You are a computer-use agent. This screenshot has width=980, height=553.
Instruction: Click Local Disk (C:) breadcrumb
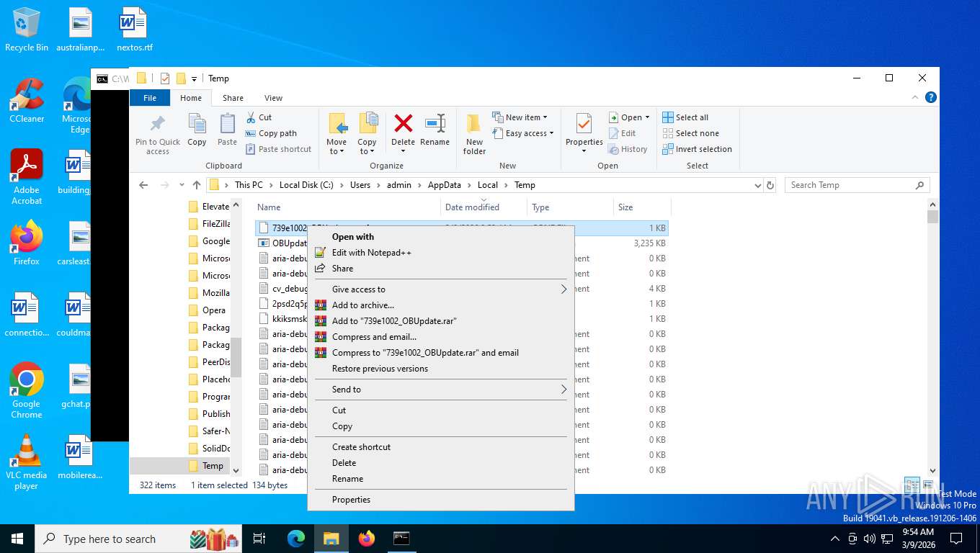[307, 185]
